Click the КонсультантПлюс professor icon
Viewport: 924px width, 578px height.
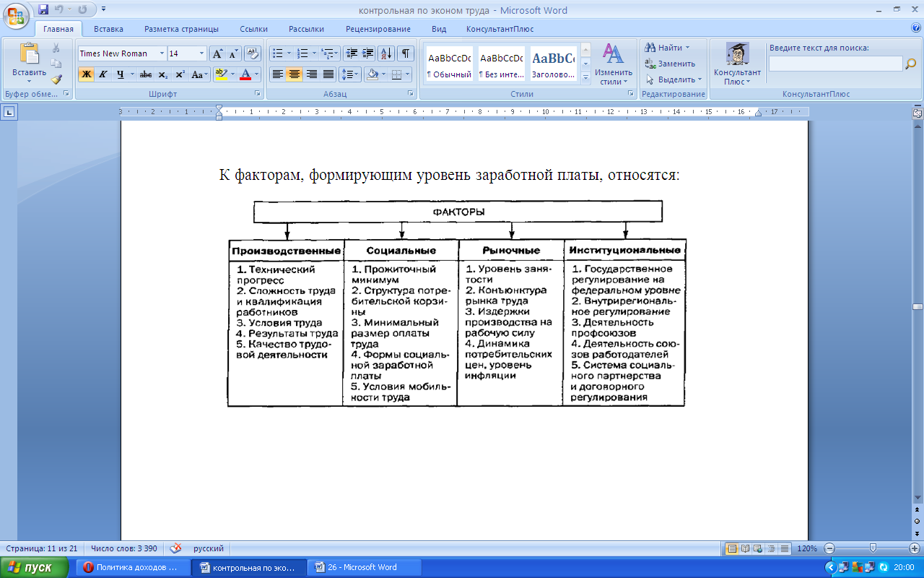tap(737, 53)
